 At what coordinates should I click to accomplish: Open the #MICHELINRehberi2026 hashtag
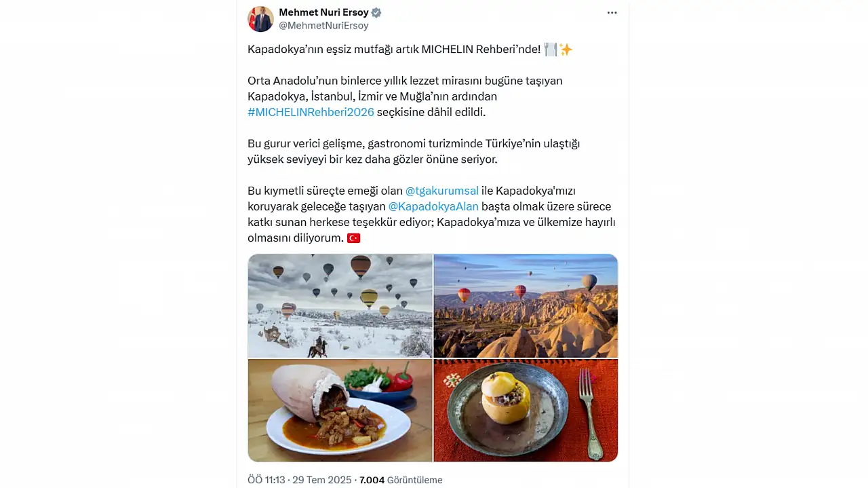(311, 112)
